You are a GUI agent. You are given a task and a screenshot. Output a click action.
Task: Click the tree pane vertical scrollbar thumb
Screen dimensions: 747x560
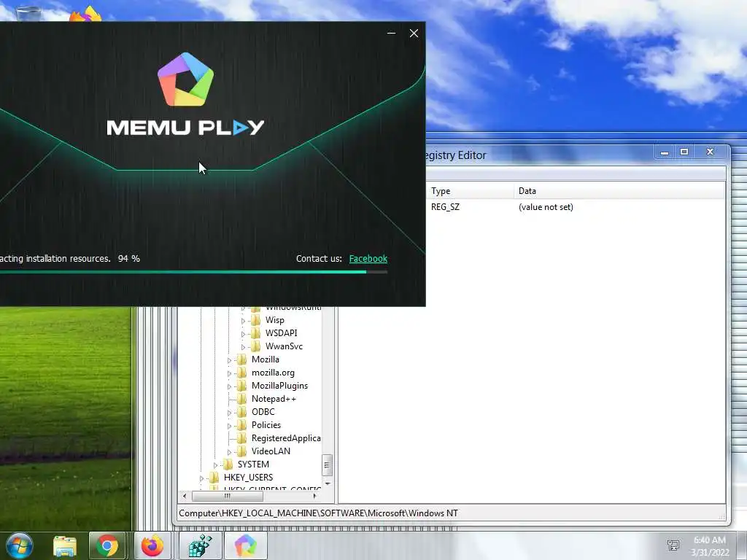click(x=327, y=465)
